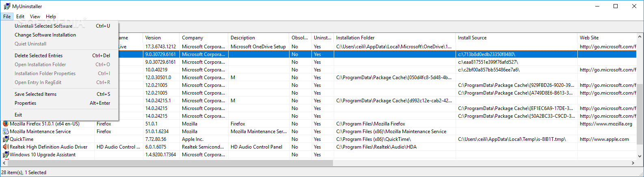This screenshot has width=644, height=177.
Task: Click the https://www.mozilla.org web site cell
Action: click(606, 124)
